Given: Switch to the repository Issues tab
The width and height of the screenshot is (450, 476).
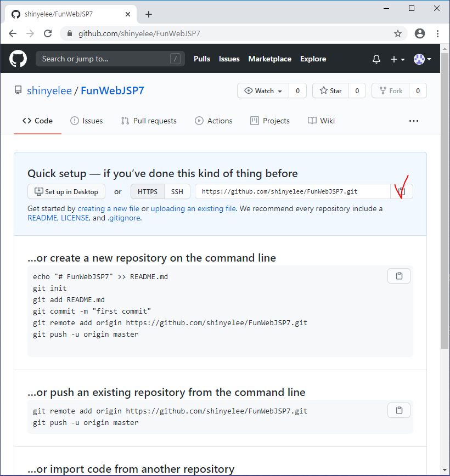Looking at the screenshot, I should tap(87, 121).
